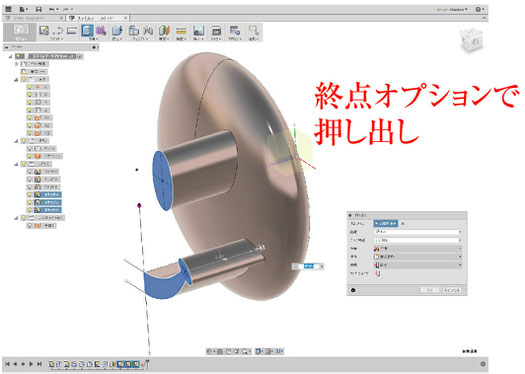Image resolution: width=525 pixels, height=374 pixels.
Task: Toggle the root component visibility lightbulb
Action: tap(18, 56)
